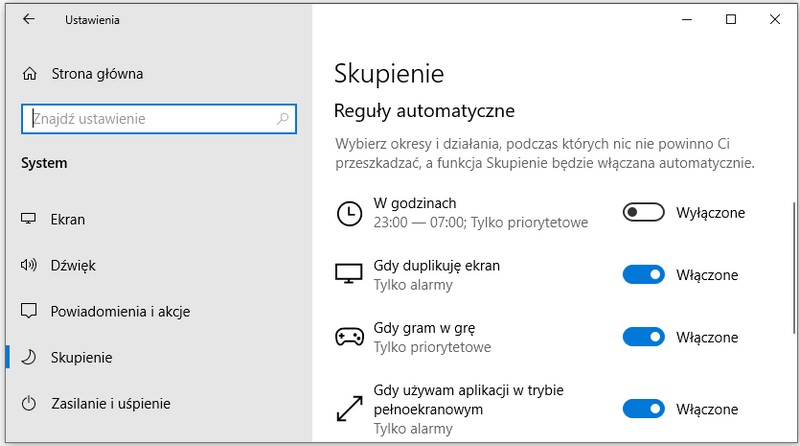Click the search magnifier icon

[284, 119]
